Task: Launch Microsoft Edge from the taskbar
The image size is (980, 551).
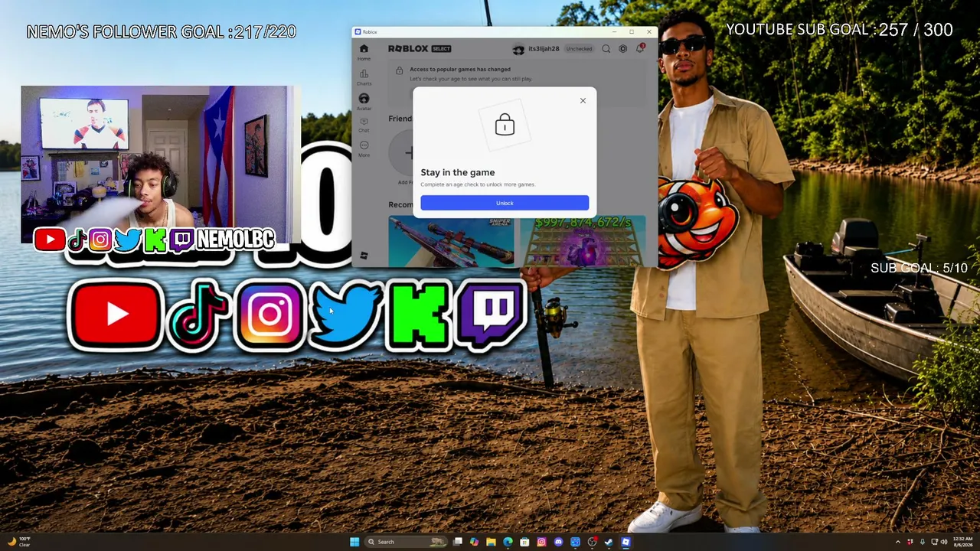Action: [x=508, y=542]
